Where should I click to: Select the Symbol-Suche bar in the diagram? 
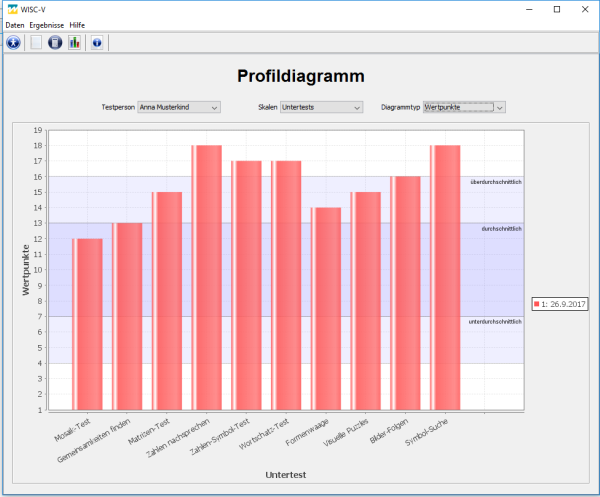pyautogui.click(x=445, y=278)
